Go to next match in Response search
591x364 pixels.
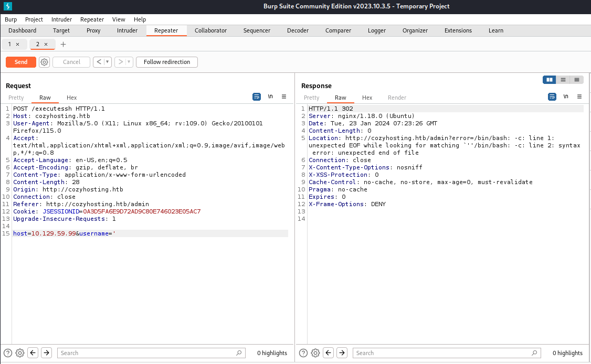[x=342, y=353]
